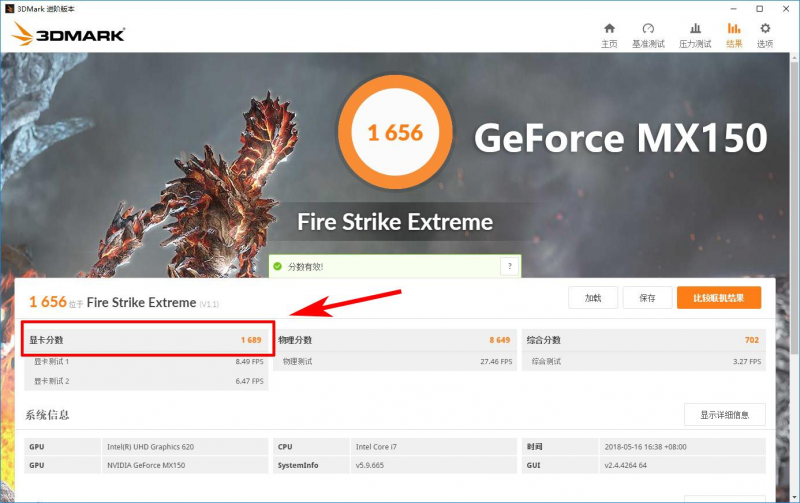Click the question mark help button
Viewport: 800px width, 503px height.
click(510, 267)
